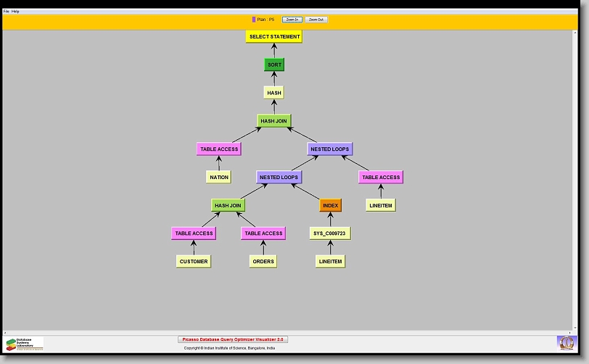Click the orange INDEX node
Screen dimensions: 589x364
[x=330, y=205]
